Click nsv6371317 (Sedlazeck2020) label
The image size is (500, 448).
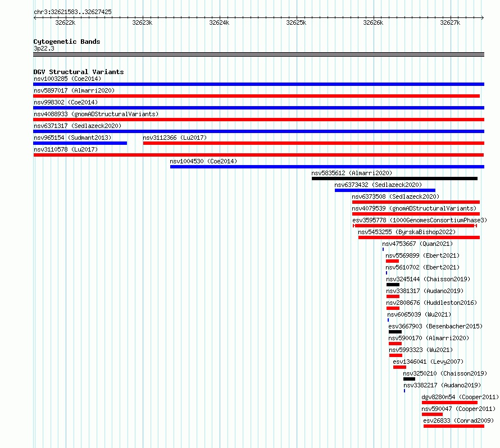[78, 126]
